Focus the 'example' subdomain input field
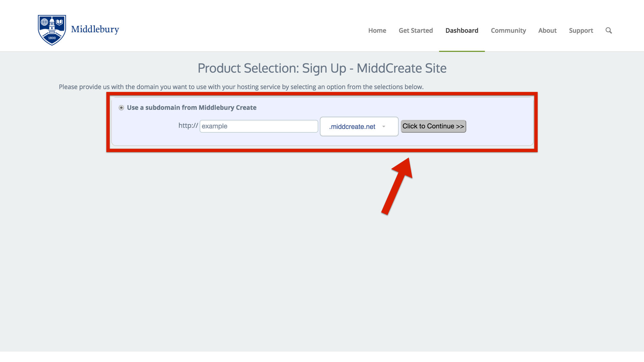The width and height of the screenshot is (644, 362). (x=259, y=126)
